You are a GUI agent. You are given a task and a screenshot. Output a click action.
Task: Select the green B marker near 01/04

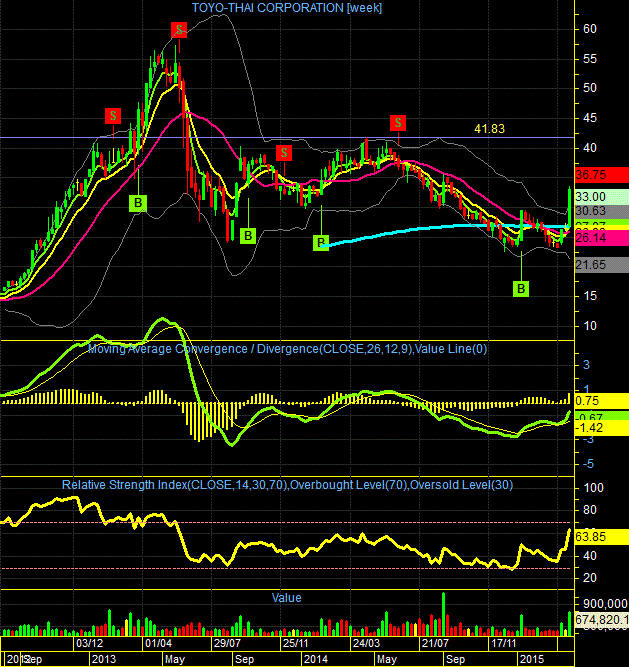coord(138,203)
